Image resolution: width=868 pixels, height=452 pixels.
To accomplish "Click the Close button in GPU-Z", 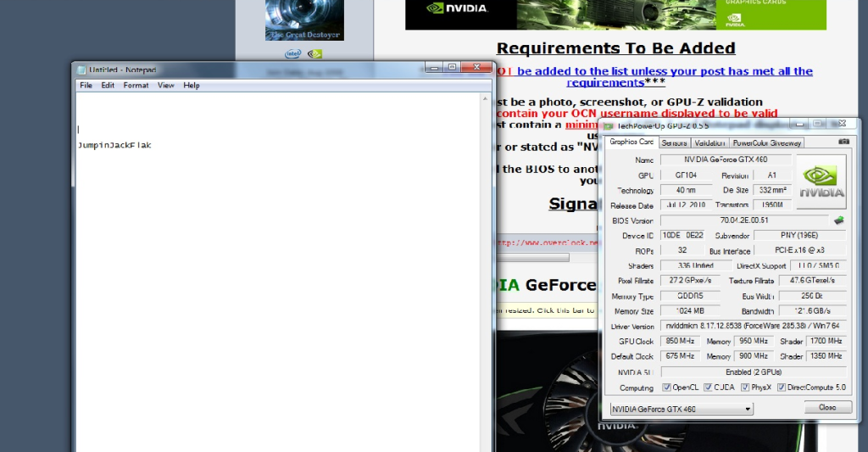I will click(x=827, y=407).
